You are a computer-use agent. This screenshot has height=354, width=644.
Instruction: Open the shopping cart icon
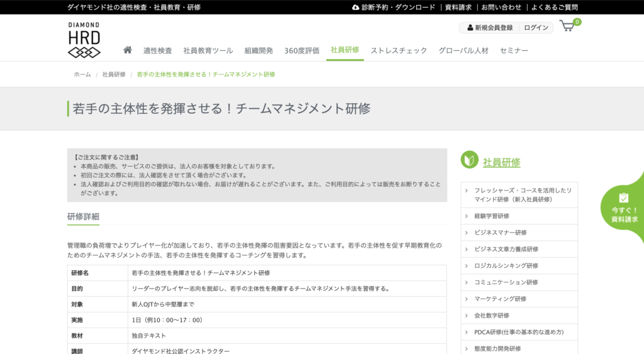568,26
